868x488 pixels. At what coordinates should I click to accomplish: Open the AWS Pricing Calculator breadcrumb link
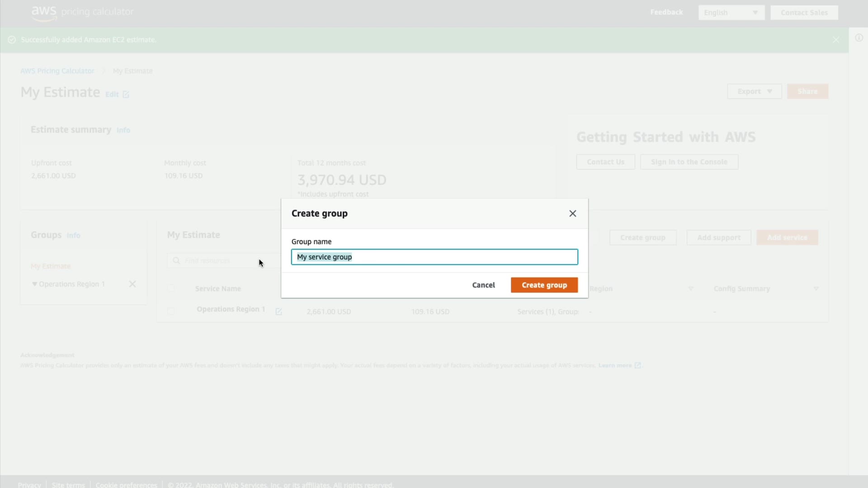click(57, 71)
